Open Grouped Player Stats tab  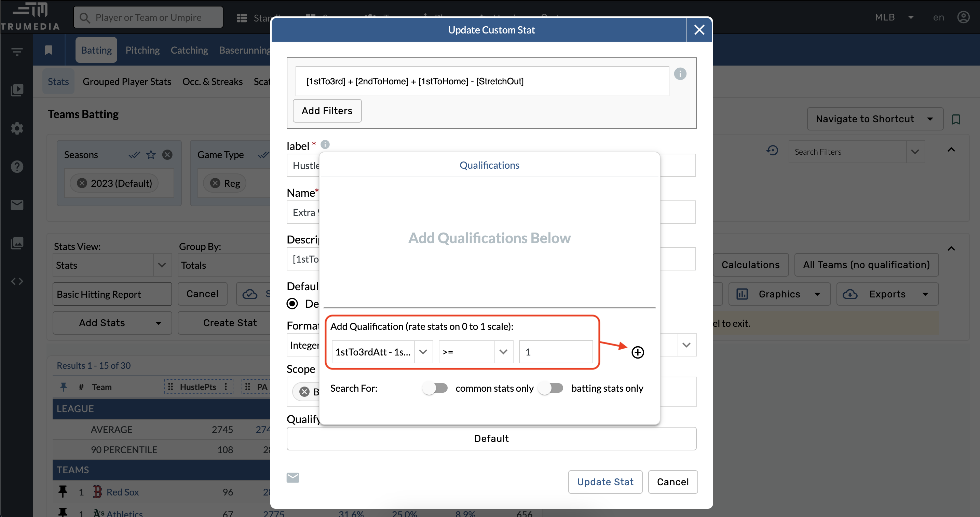click(127, 82)
